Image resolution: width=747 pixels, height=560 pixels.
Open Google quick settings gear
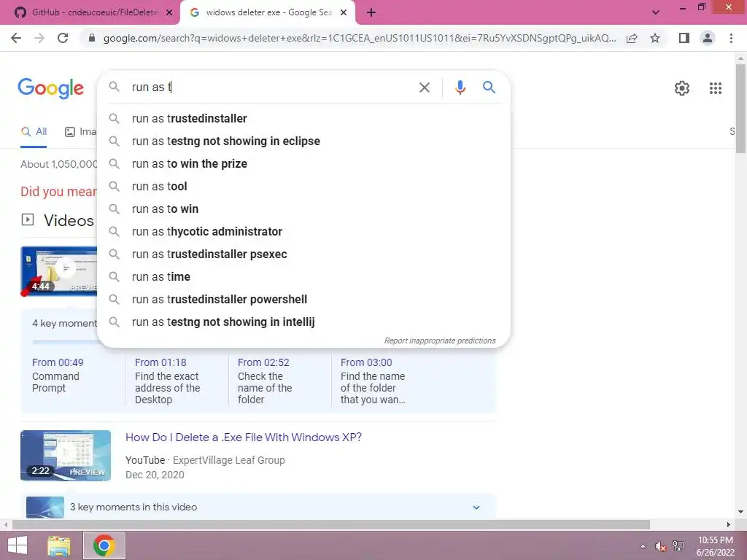pos(682,88)
